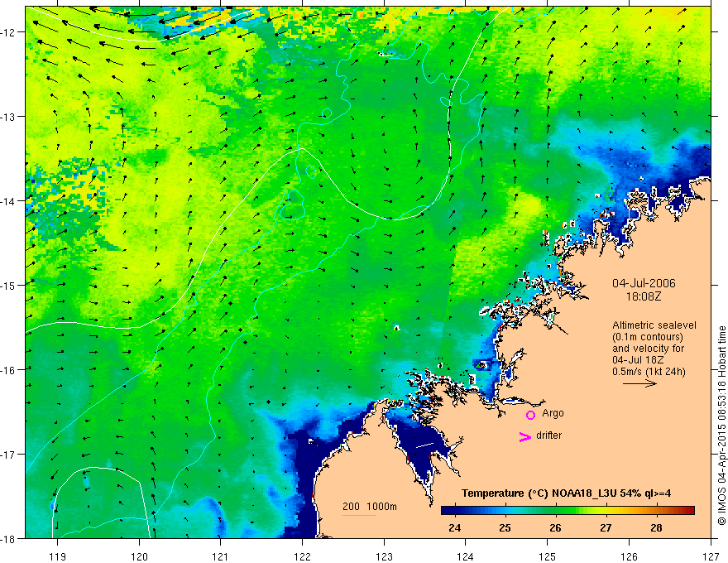Click the '(0.1m contours)' caption line
The height and width of the screenshot is (563, 728).
coord(648,337)
